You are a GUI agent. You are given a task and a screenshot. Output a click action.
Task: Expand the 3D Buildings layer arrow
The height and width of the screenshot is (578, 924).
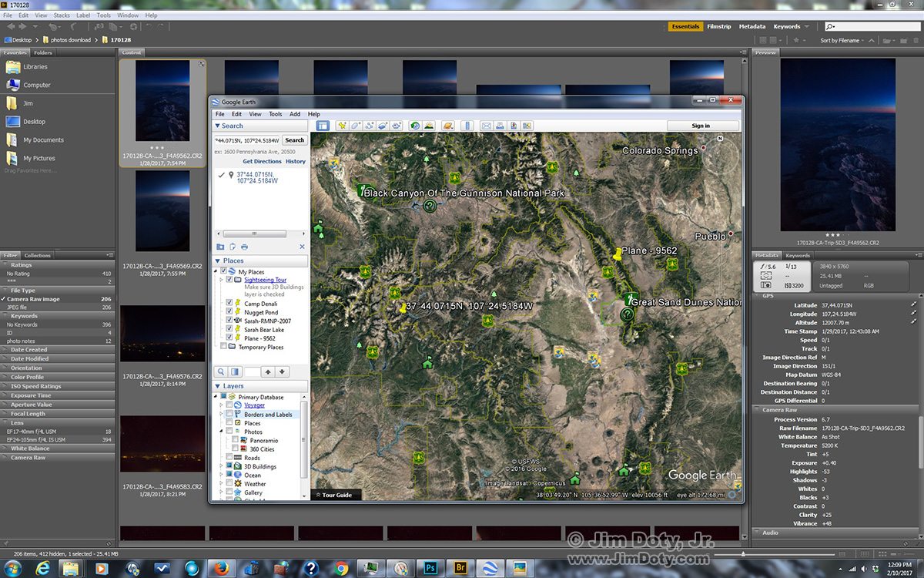(x=223, y=466)
